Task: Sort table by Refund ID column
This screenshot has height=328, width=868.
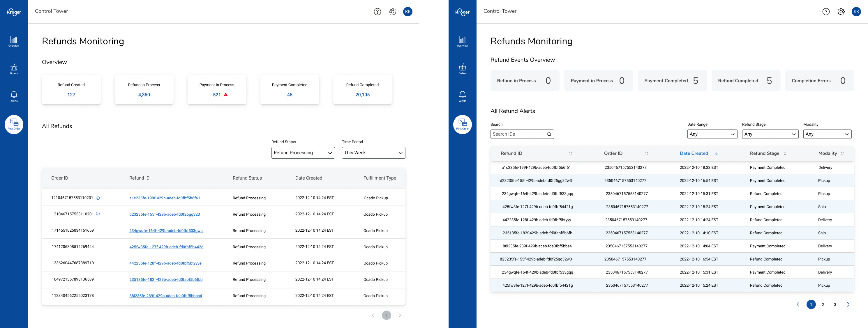Action: coord(571,153)
